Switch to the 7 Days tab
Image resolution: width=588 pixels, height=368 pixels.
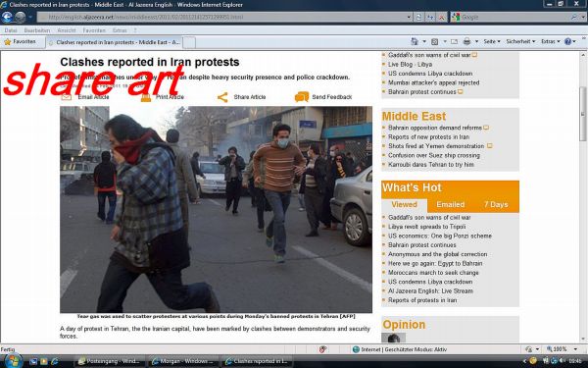point(496,205)
